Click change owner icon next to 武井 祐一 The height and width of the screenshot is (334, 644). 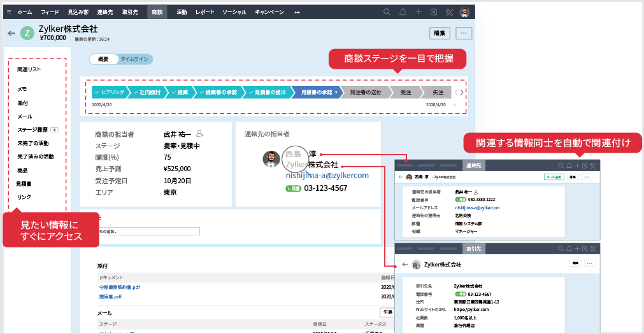coord(199,134)
